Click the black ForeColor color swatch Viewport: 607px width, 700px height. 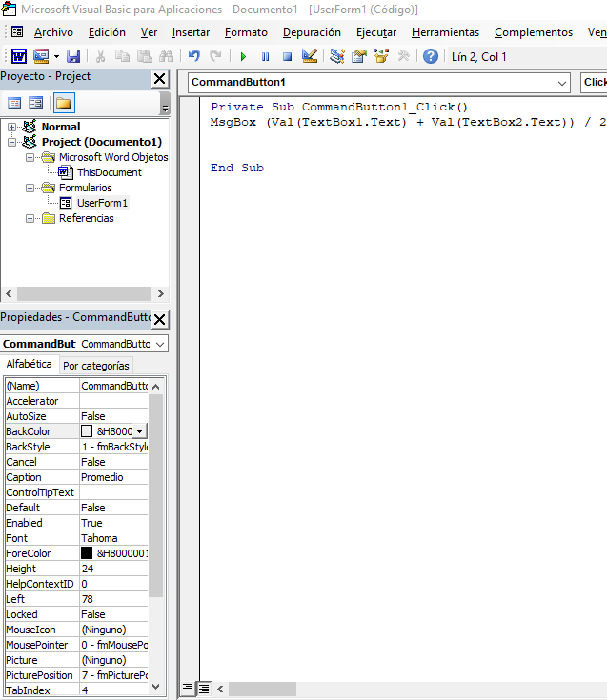(87, 553)
